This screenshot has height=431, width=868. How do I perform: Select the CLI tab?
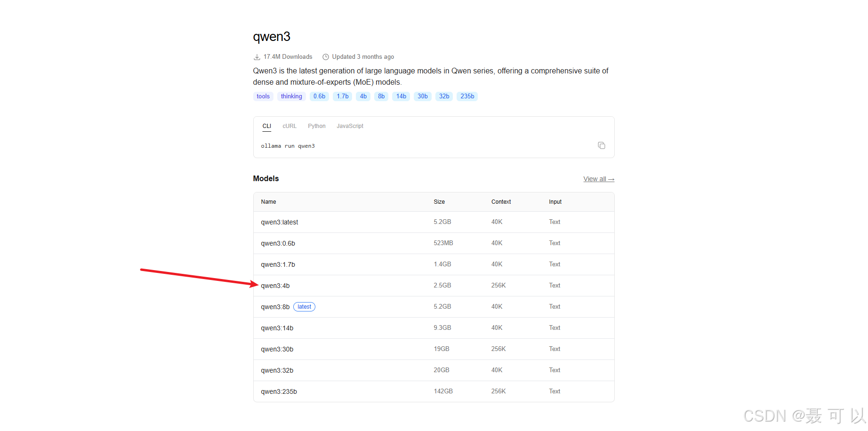pos(267,126)
